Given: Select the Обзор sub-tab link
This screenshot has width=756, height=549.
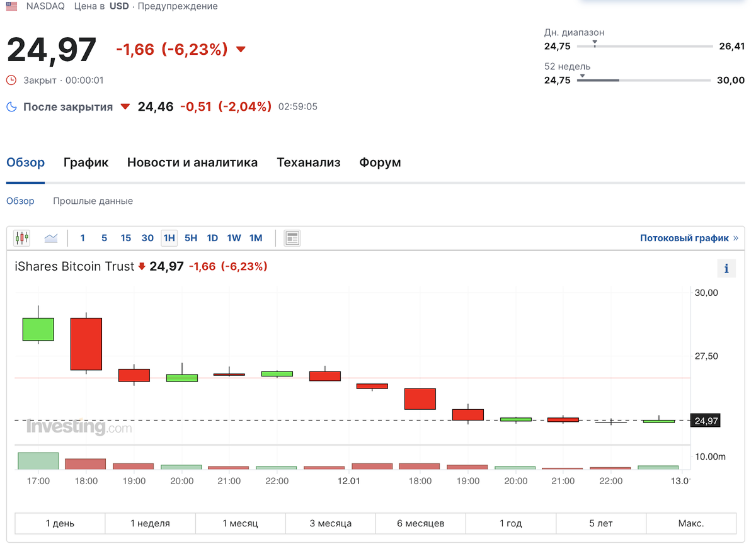Looking at the screenshot, I should 20,201.
